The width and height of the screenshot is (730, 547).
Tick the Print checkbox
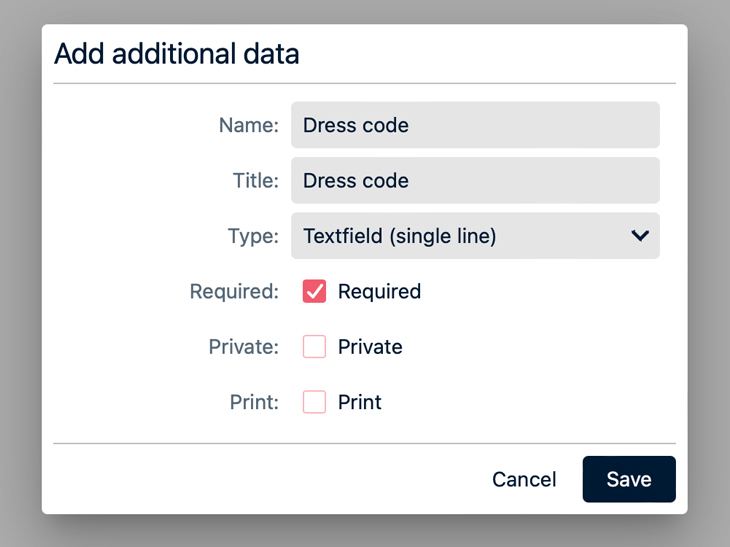pyautogui.click(x=315, y=402)
